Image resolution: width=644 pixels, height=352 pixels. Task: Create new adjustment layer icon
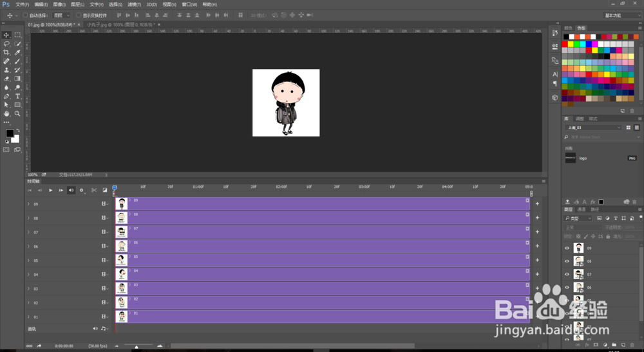pos(605,345)
